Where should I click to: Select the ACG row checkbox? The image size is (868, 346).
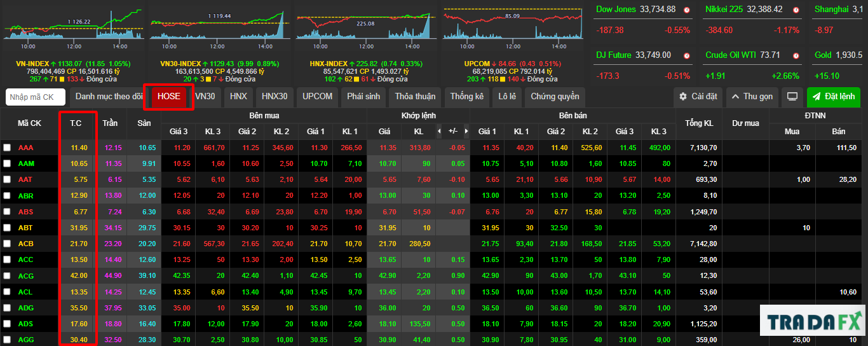pyautogui.click(x=7, y=275)
